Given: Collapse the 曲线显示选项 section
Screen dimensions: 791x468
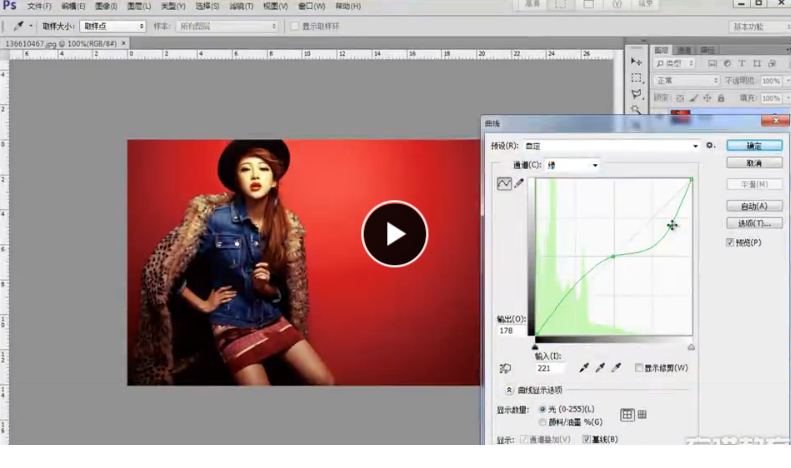Looking at the screenshot, I should pyautogui.click(x=509, y=390).
